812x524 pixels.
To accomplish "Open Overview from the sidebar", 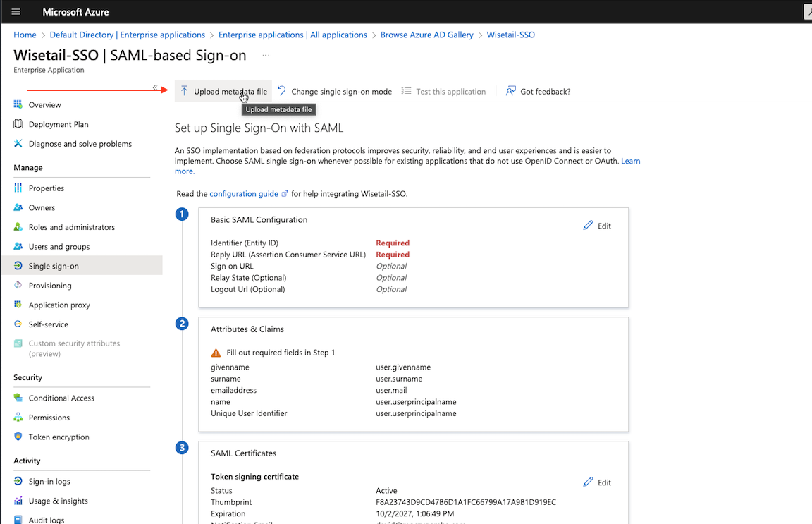I will point(43,104).
